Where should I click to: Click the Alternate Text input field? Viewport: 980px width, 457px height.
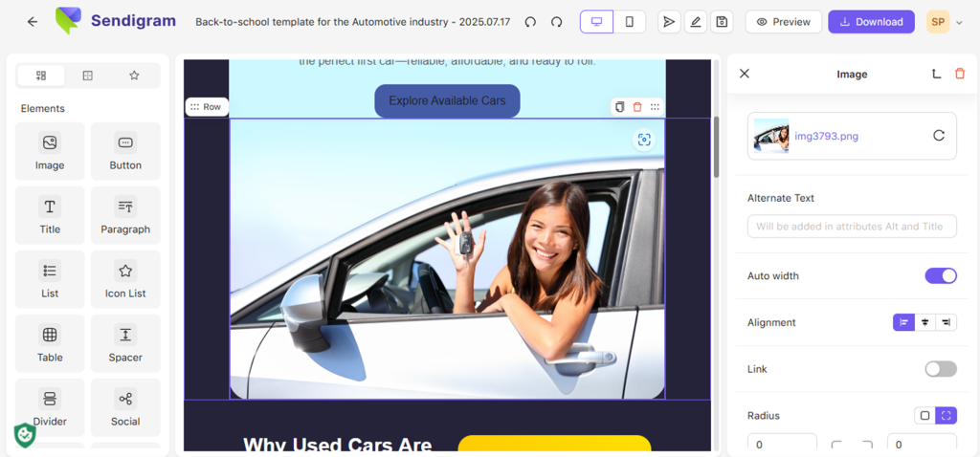852,226
